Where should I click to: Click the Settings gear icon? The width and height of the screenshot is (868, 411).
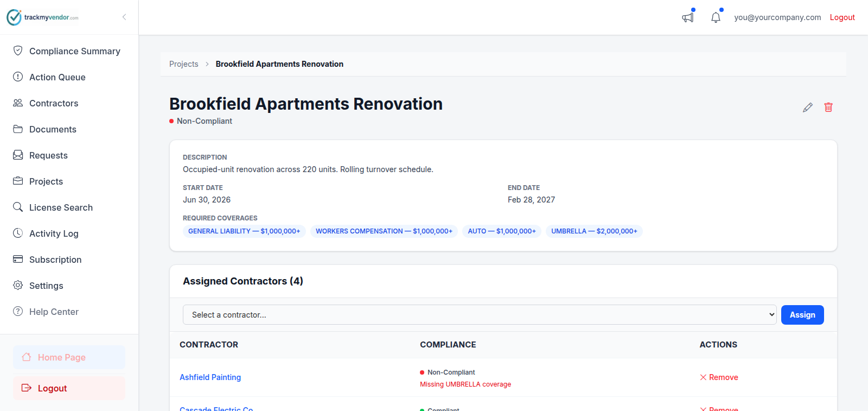[x=18, y=285]
